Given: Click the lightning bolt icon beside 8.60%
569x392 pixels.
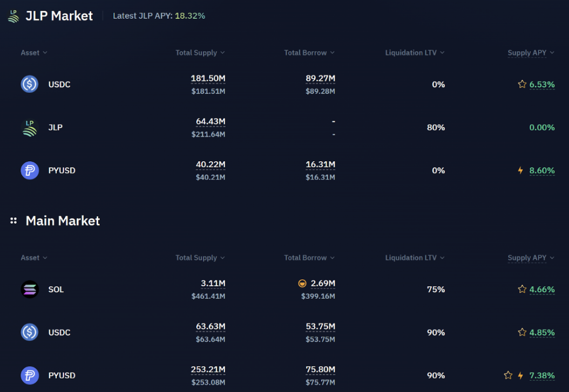Looking at the screenshot, I should click(x=520, y=170).
